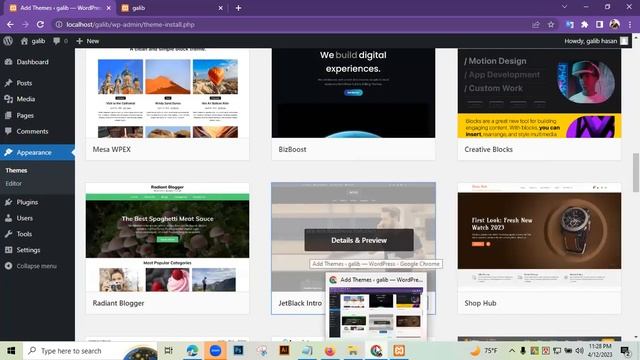Open Microsoft Edge from the taskbar
Image resolution: width=640 pixels, height=360 pixels.
point(192,351)
